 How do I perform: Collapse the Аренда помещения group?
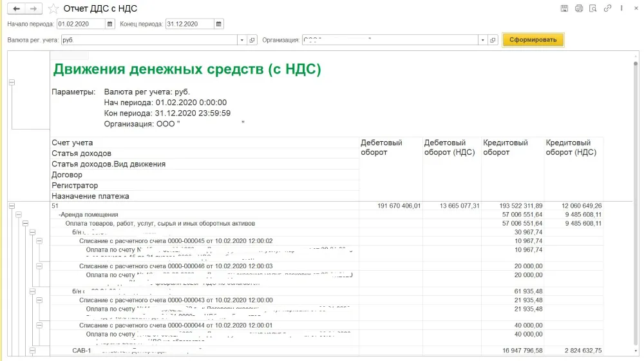tap(19, 215)
